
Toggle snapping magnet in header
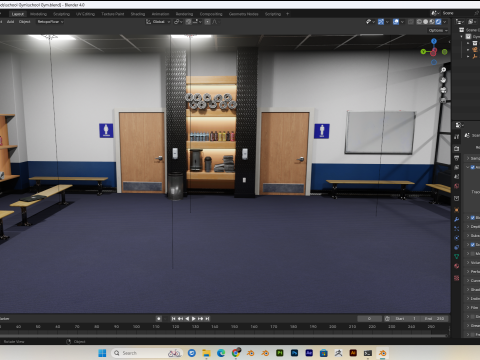[188, 22]
